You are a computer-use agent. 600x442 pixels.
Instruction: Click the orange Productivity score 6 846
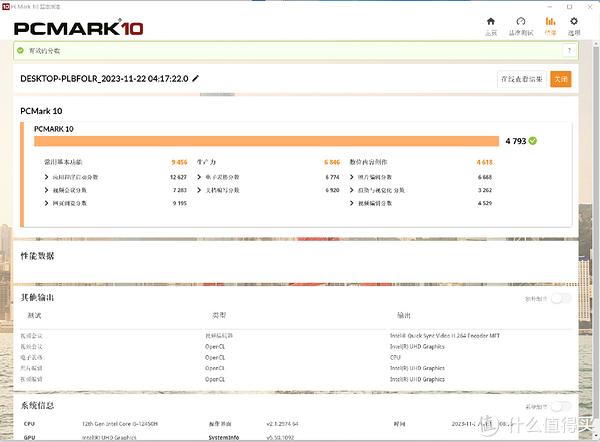point(332,162)
